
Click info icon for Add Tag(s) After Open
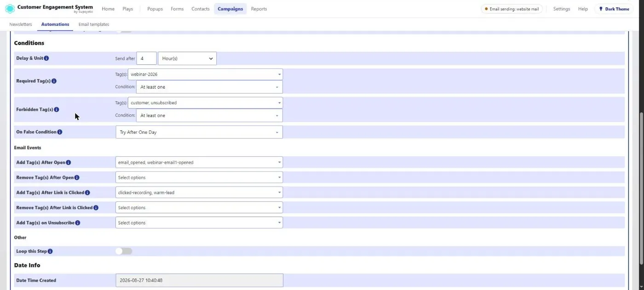[69, 163]
